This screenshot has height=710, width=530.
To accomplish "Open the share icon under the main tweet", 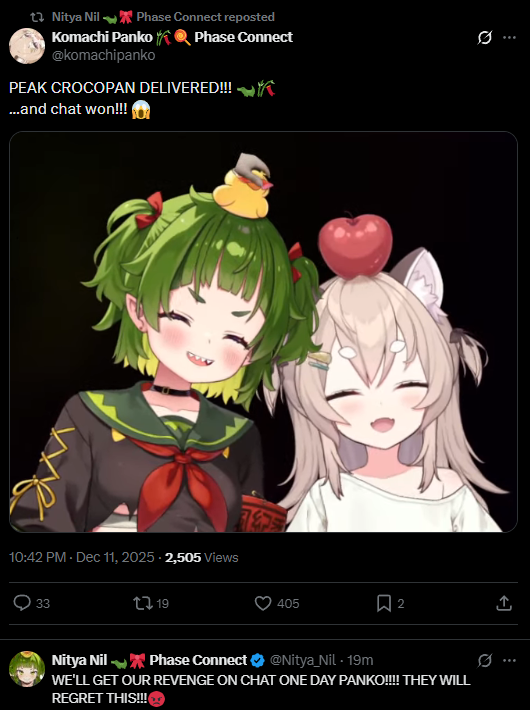I will point(504,603).
